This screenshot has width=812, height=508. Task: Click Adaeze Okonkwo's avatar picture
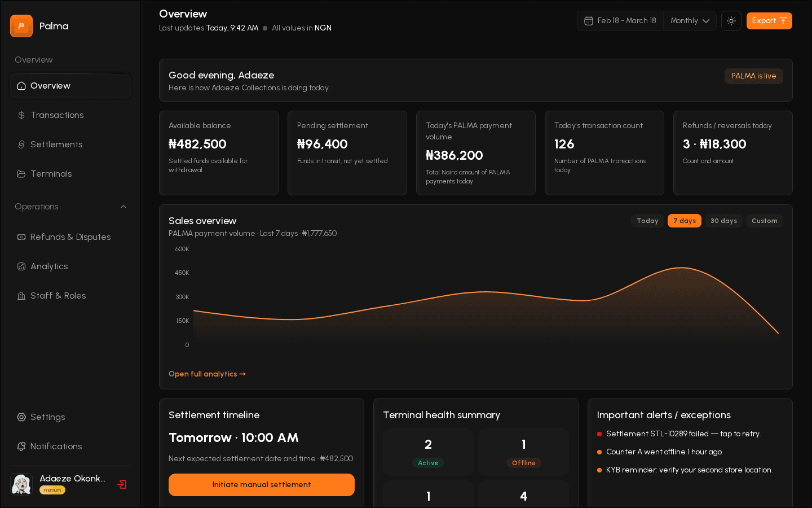pos(21,484)
